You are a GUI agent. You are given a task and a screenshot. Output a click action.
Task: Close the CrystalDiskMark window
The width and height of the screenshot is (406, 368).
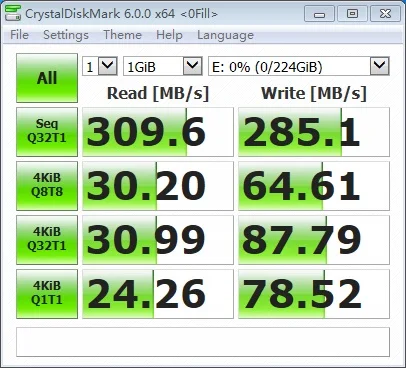pos(385,14)
